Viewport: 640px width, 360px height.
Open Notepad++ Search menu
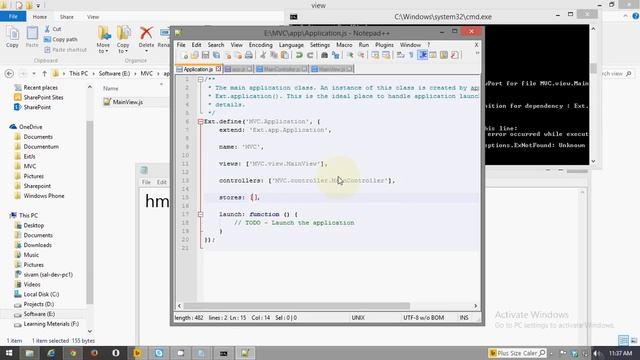pyautogui.click(x=216, y=45)
